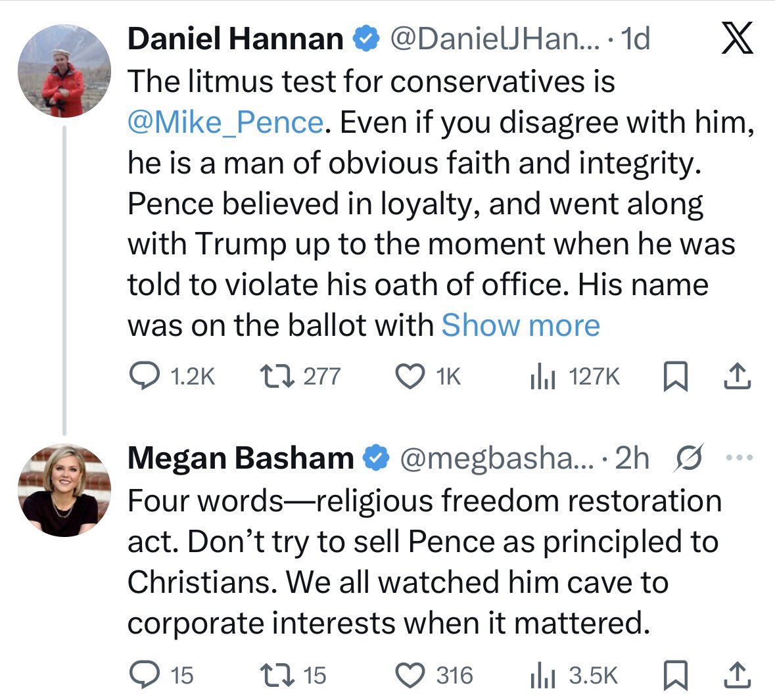Share Megan Basham's tweet

pyautogui.click(x=736, y=675)
